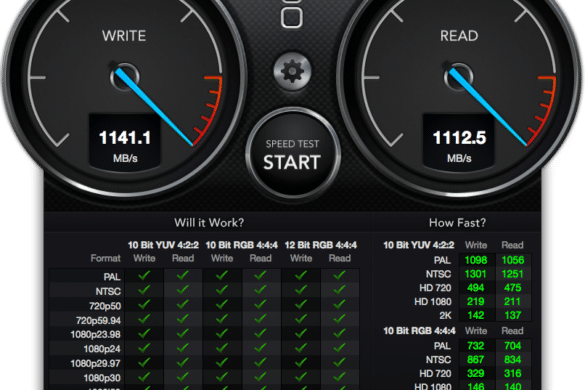Click the 'How Fast?' heading
585x390 pixels.
[457, 223]
